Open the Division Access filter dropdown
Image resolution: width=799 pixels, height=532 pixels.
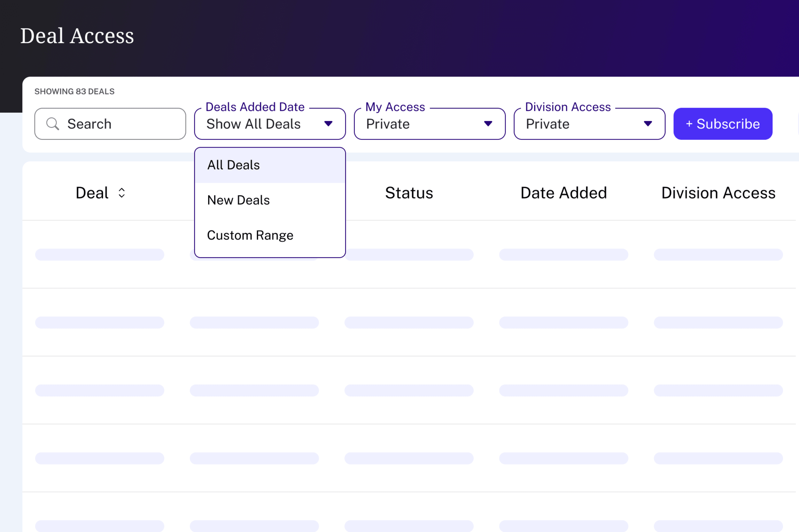(x=589, y=124)
